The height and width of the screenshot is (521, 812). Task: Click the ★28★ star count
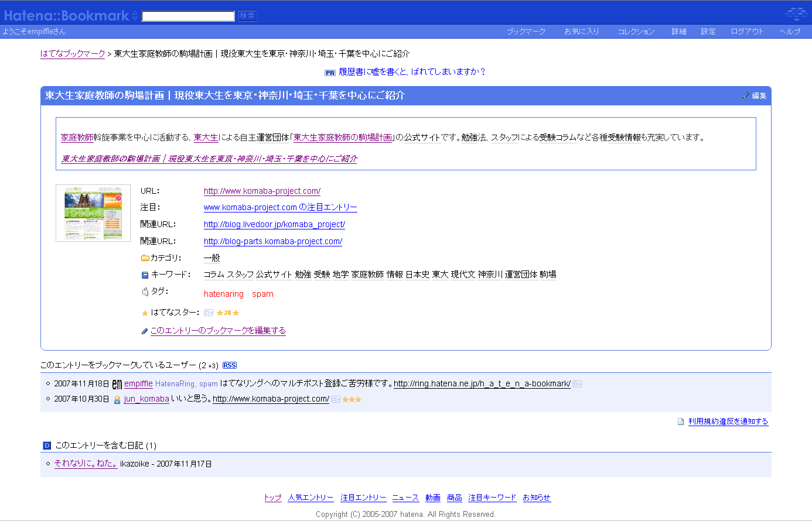coord(228,313)
